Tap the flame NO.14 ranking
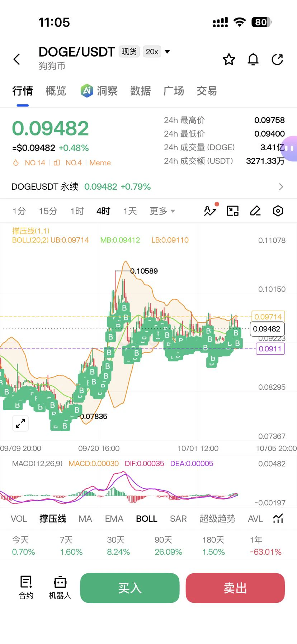 tap(29, 163)
